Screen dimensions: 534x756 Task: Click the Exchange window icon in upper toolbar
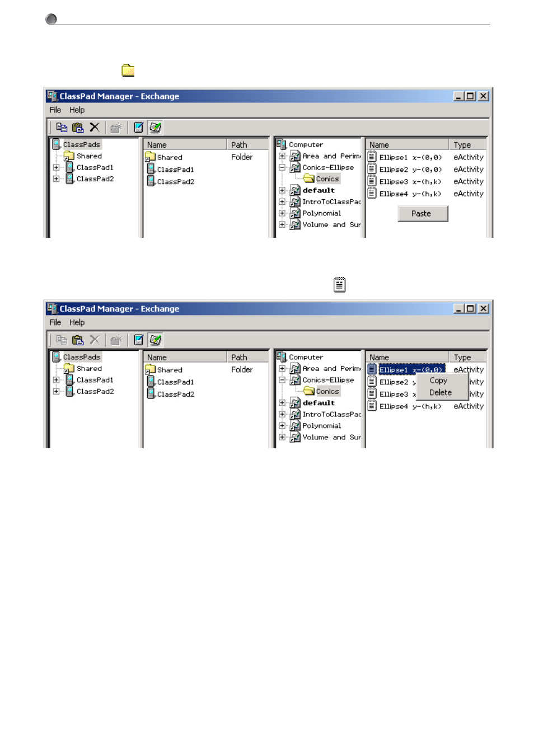click(155, 128)
